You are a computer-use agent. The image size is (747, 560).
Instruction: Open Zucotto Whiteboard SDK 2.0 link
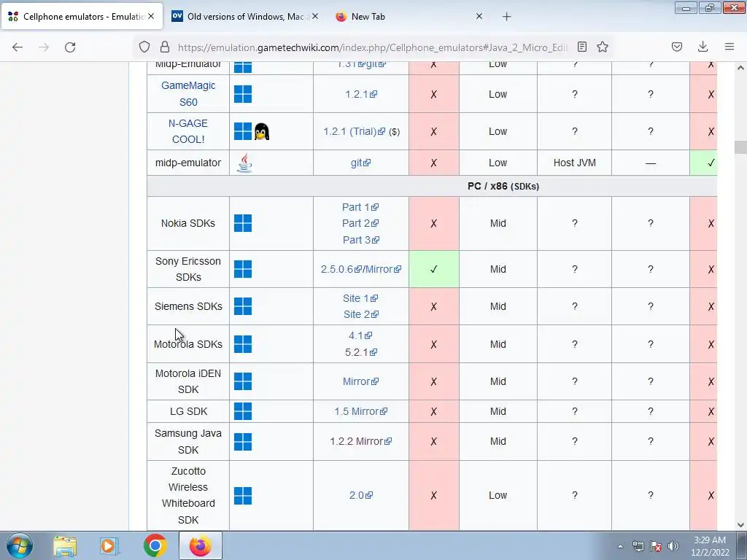pos(360,495)
